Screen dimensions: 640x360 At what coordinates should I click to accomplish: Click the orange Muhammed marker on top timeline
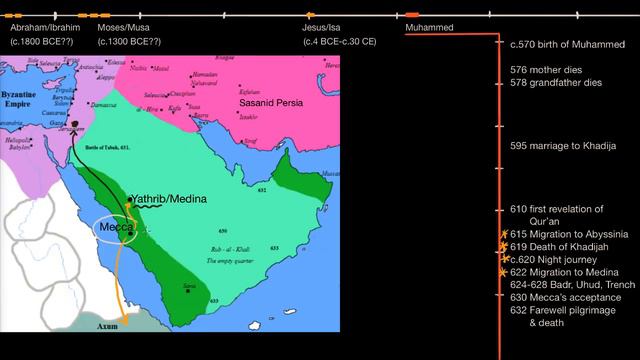click(x=412, y=15)
